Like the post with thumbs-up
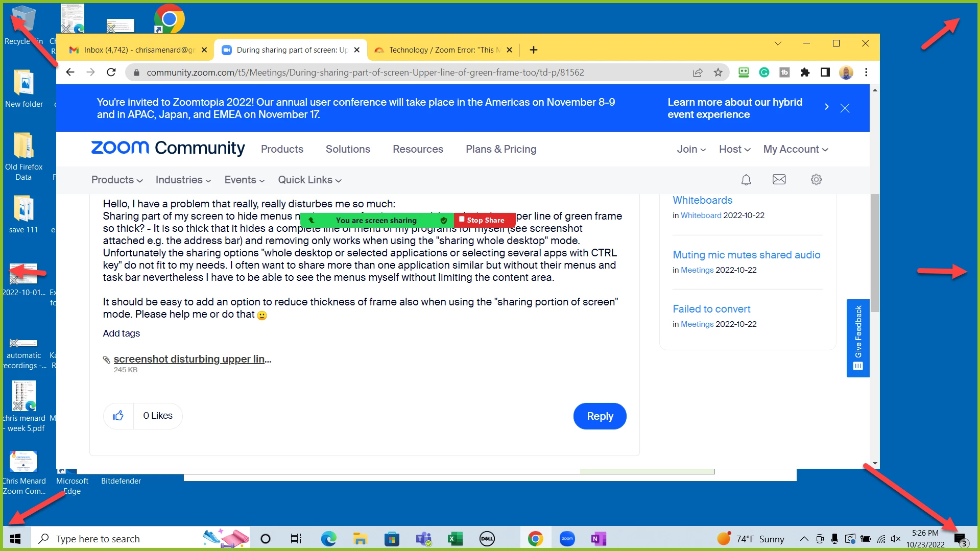The height and width of the screenshot is (551, 980). (118, 416)
